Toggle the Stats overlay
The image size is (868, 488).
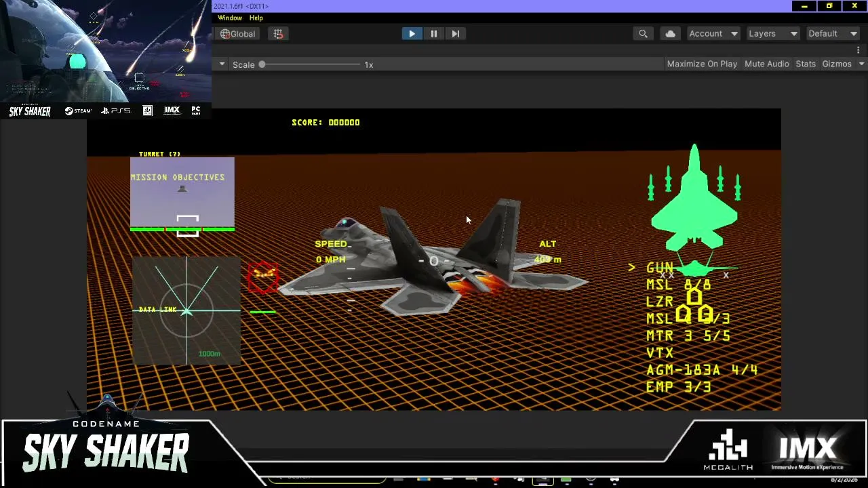[x=806, y=64]
